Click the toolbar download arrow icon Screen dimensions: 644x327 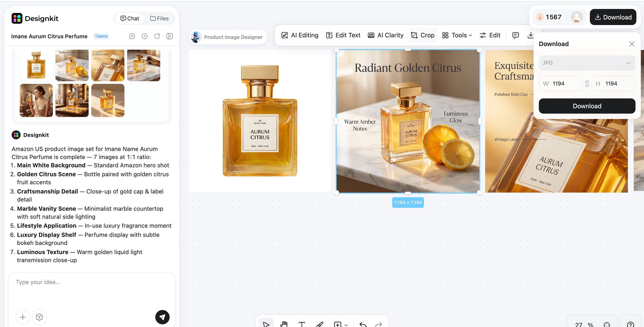click(530, 35)
